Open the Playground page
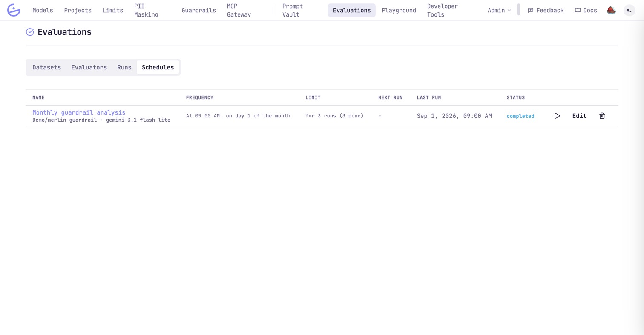This screenshot has height=335, width=644. [x=399, y=10]
